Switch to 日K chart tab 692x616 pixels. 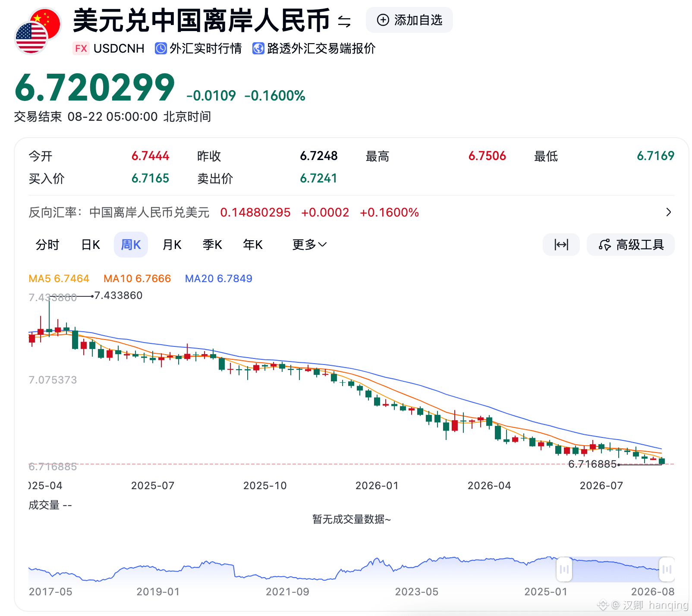(x=91, y=245)
